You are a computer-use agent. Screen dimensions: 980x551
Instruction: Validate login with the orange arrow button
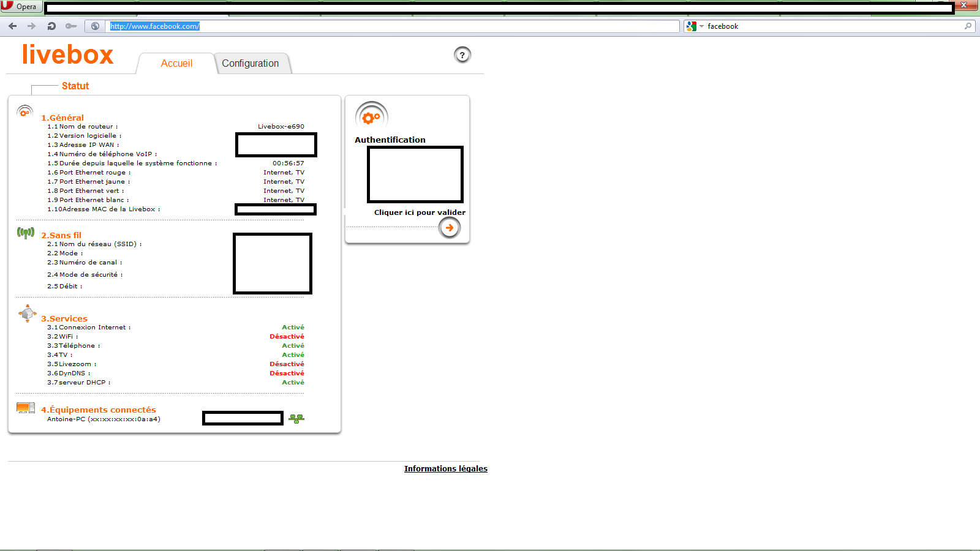tap(450, 228)
